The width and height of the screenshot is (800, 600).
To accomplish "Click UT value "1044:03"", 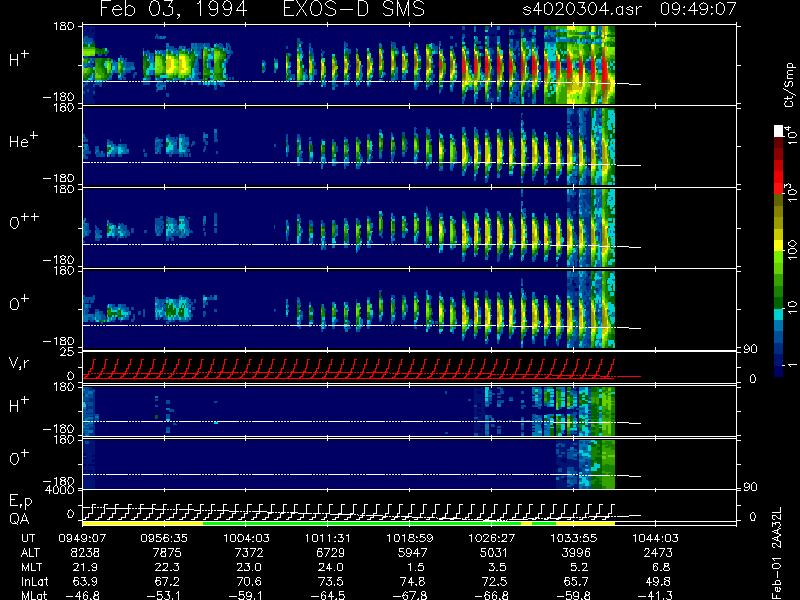I will (656, 538).
